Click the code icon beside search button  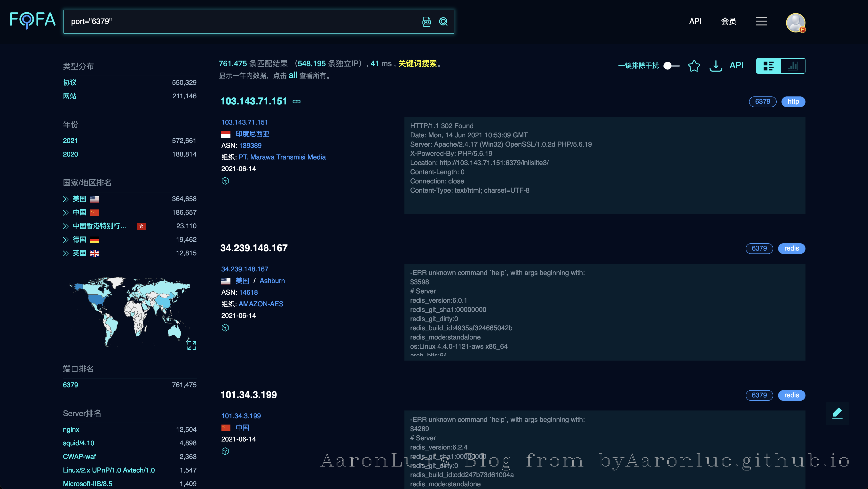coord(426,22)
